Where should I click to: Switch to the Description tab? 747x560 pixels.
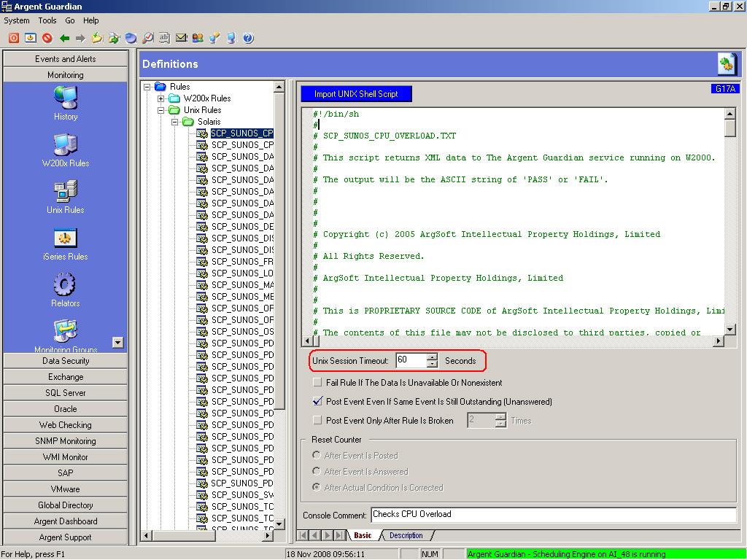pyautogui.click(x=406, y=536)
